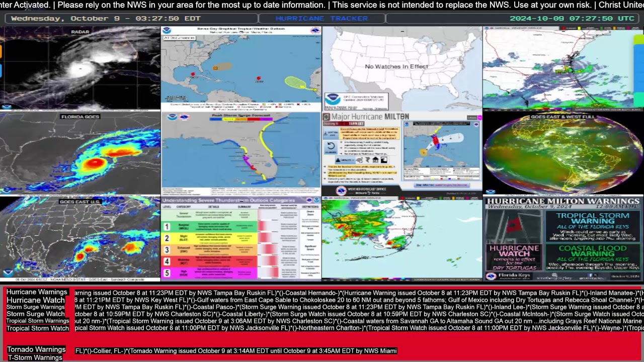Click the Storm Surge Watch ticker label

[x=36, y=314]
